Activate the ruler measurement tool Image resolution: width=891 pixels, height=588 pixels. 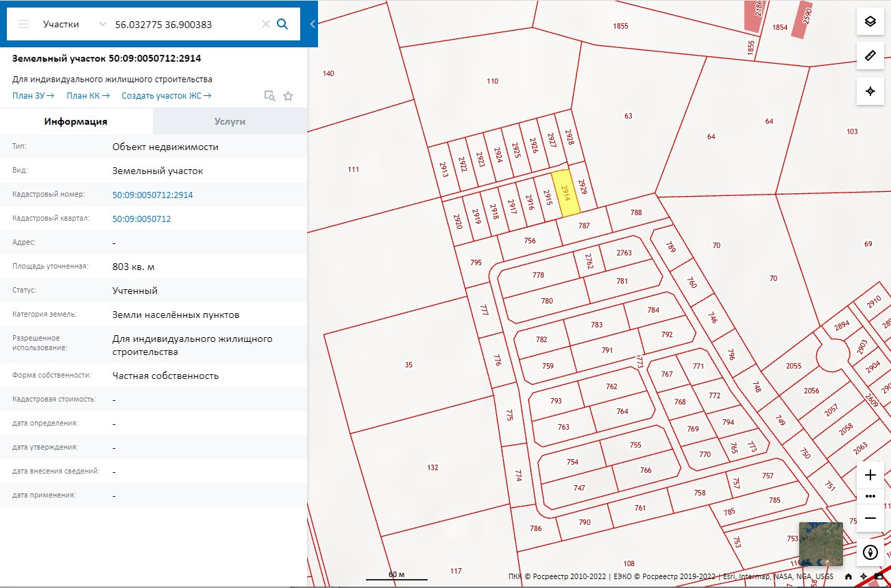pos(870,56)
